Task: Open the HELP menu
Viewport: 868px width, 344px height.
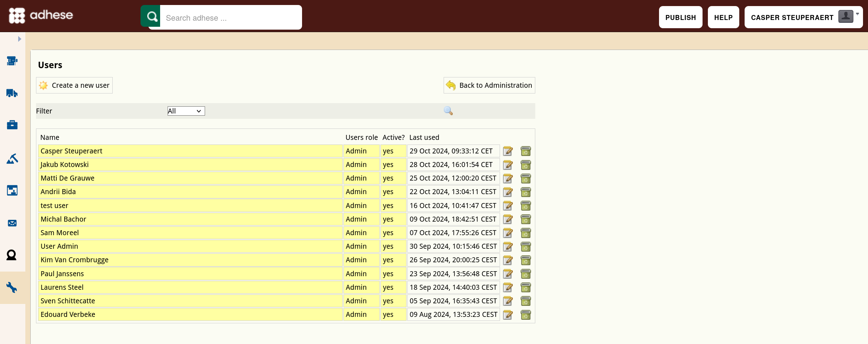Action: (x=723, y=17)
